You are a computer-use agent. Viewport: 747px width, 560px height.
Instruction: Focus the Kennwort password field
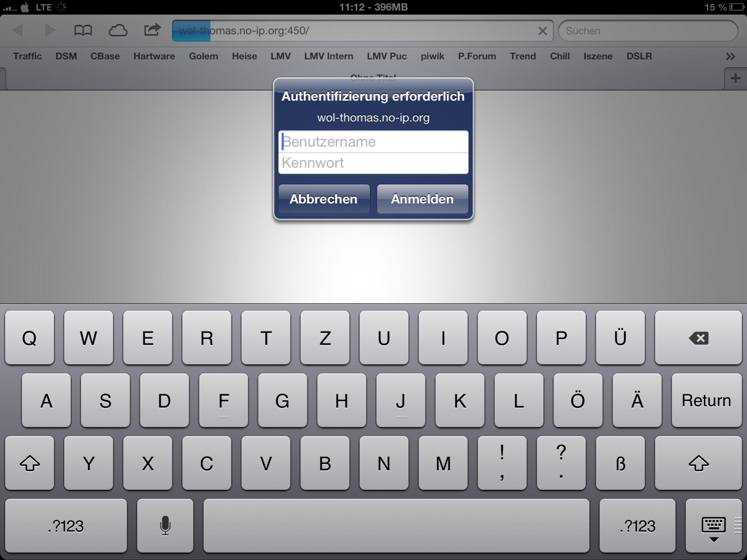373,163
